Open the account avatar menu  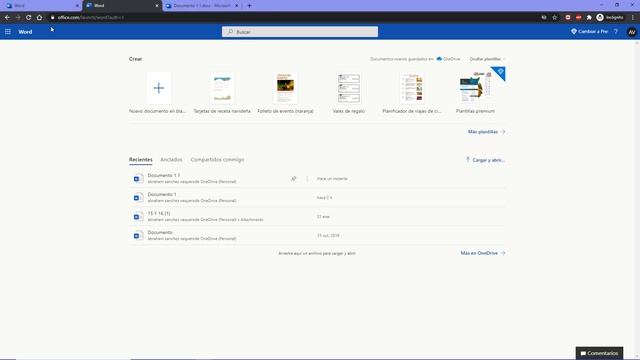(x=631, y=32)
